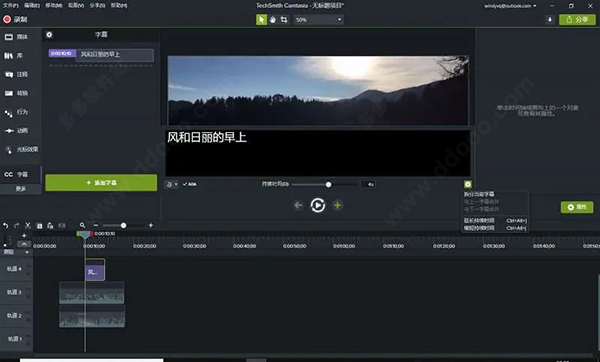Select the Pan hand tool
This screenshot has width=600, height=362.
272,20
